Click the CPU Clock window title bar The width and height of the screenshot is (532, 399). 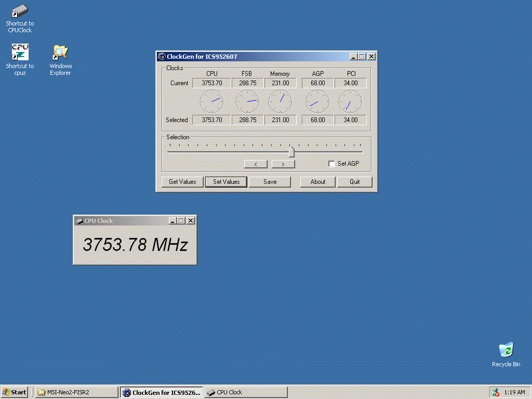point(135,221)
